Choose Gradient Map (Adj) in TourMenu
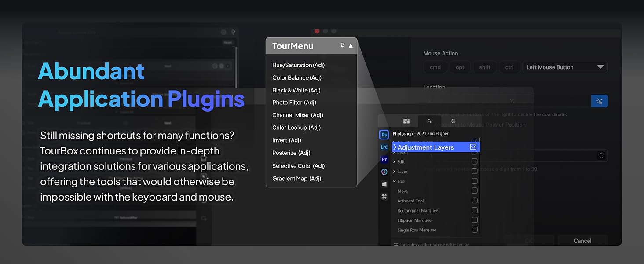This screenshot has width=644, height=264. tap(297, 179)
